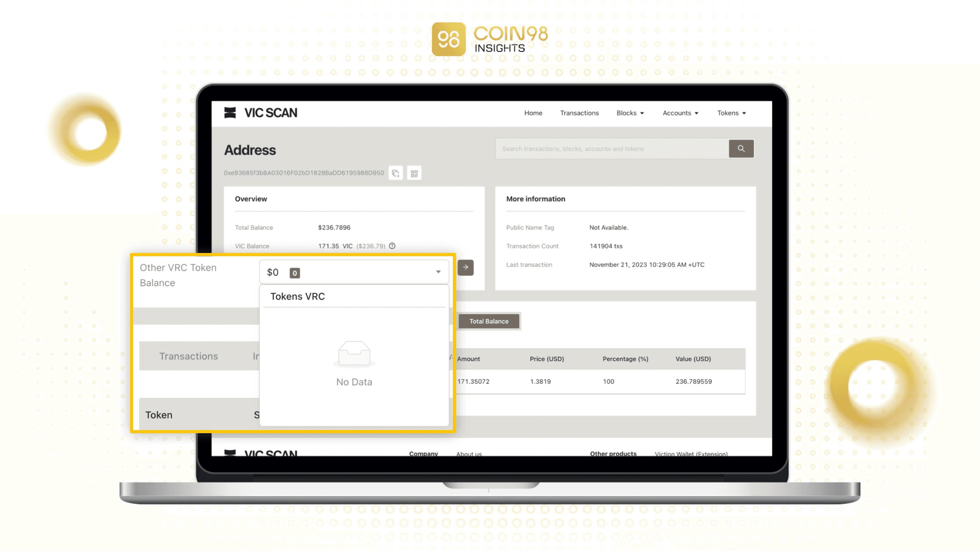Click the VIC balance 171.35 VIC
Image resolution: width=980 pixels, height=551 pixels.
[x=335, y=246]
